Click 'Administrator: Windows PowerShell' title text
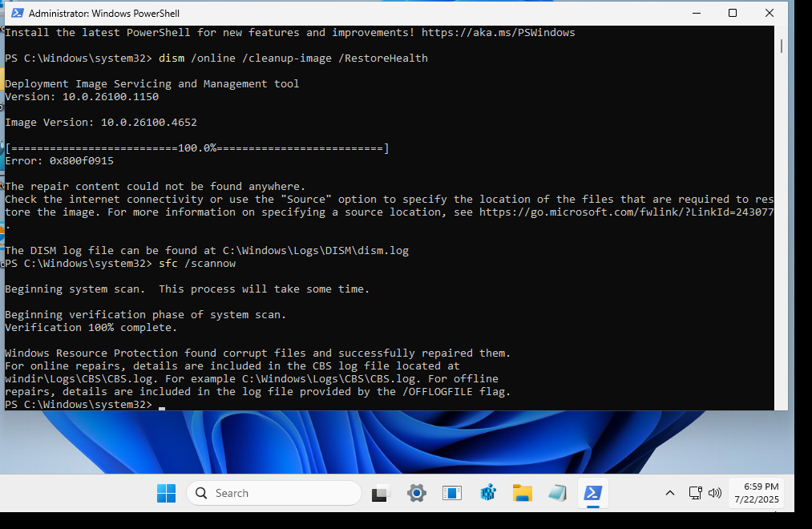Viewport: 812px width, 529px height. tap(104, 14)
